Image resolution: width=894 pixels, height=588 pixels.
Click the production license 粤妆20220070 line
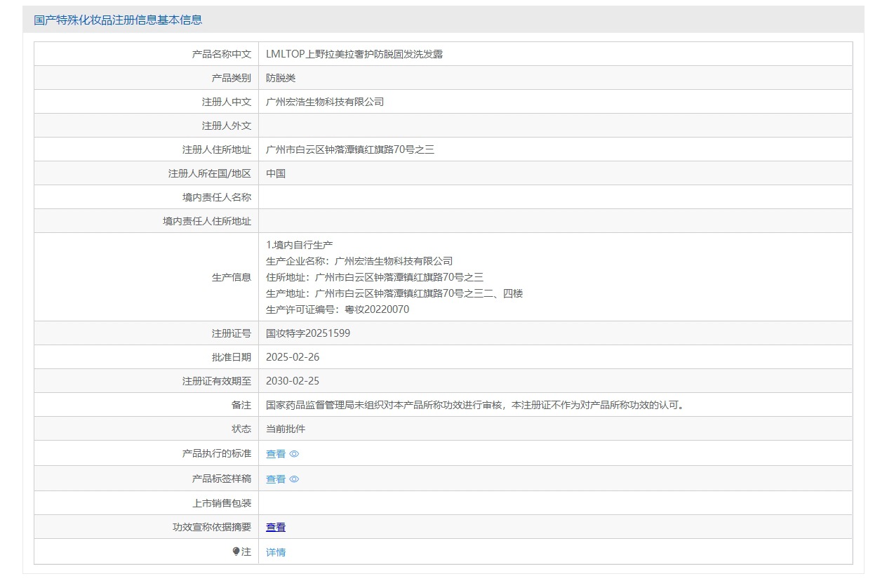pyautogui.click(x=338, y=309)
